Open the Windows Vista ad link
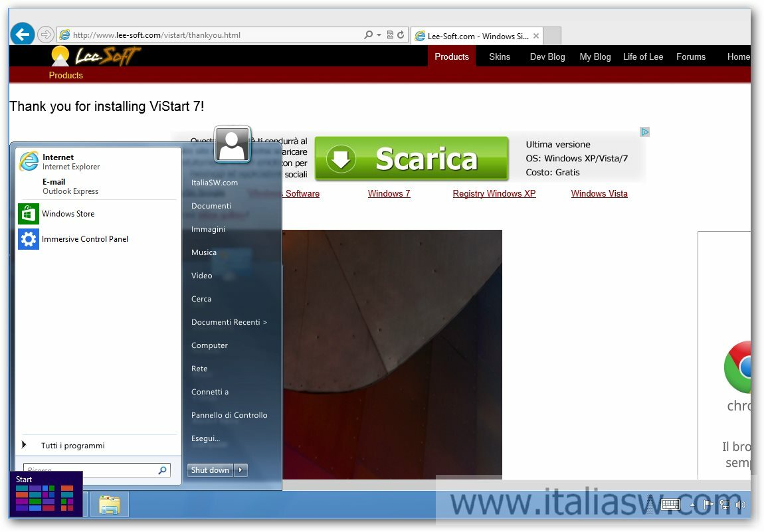 click(x=599, y=193)
